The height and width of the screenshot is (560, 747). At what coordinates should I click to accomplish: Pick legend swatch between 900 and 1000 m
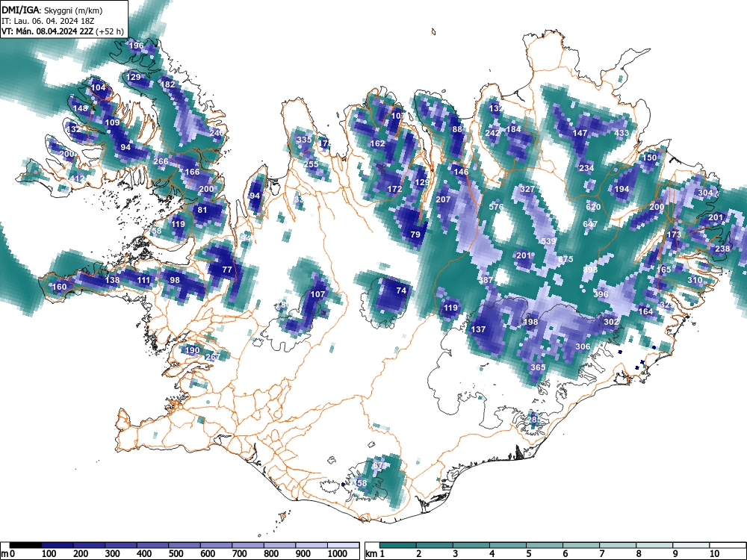[311, 545]
